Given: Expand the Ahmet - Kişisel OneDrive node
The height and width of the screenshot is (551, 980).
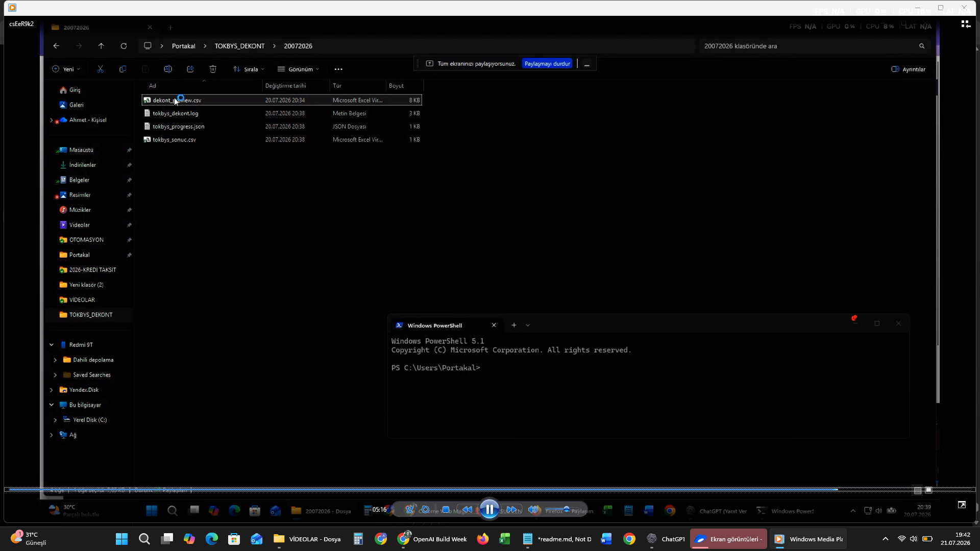Looking at the screenshot, I should click(51, 120).
